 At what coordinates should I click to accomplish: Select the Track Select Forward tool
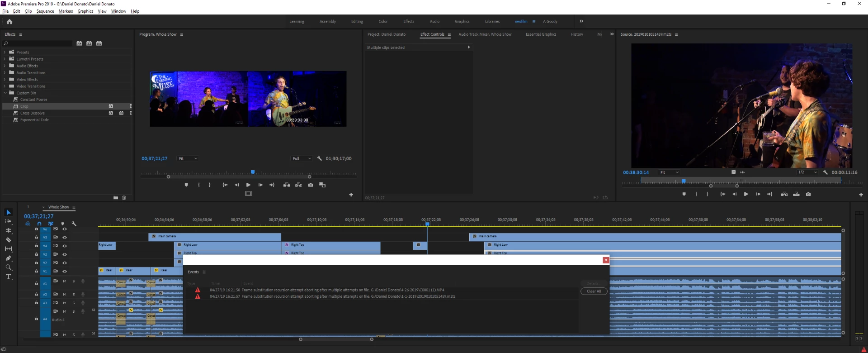[8, 221]
